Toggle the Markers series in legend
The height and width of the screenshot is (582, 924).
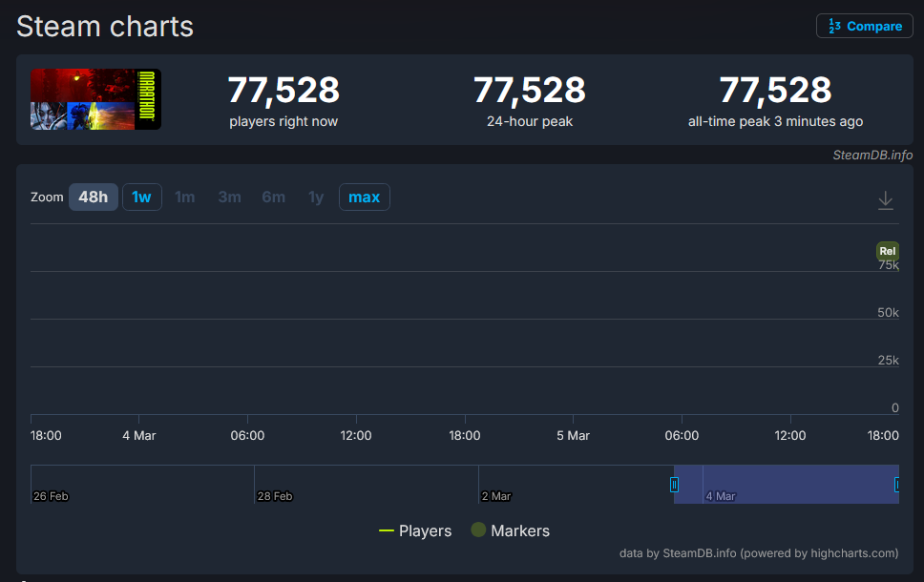coord(511,530)
